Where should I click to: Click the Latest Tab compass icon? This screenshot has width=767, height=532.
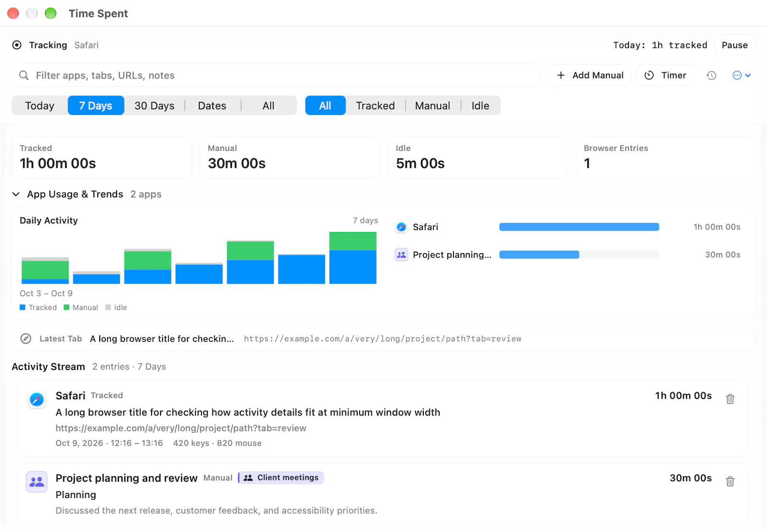pos(26,339)
